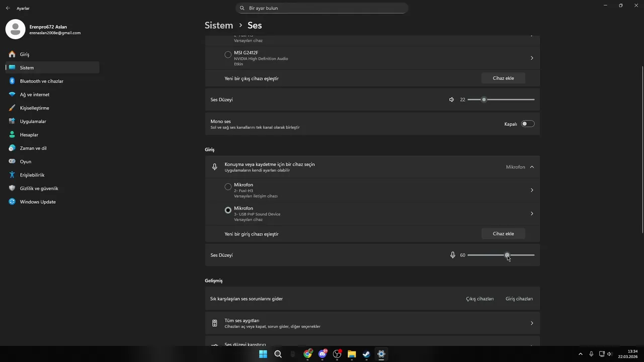
Task: Open Chrome from the taskbar
Action: (x=307, y=354)
